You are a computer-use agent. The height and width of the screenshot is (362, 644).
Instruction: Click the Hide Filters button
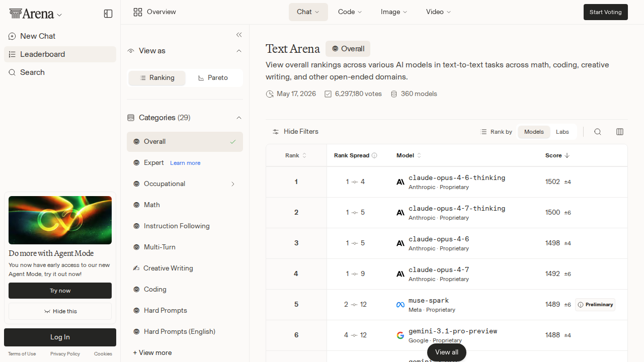pyautogui.click(x=295, y=132)
